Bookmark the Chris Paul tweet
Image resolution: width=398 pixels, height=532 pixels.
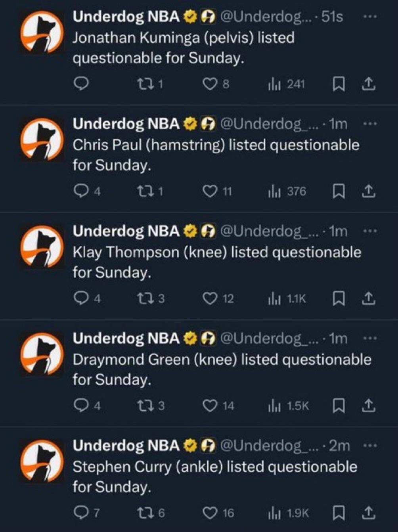pos(338,191)
